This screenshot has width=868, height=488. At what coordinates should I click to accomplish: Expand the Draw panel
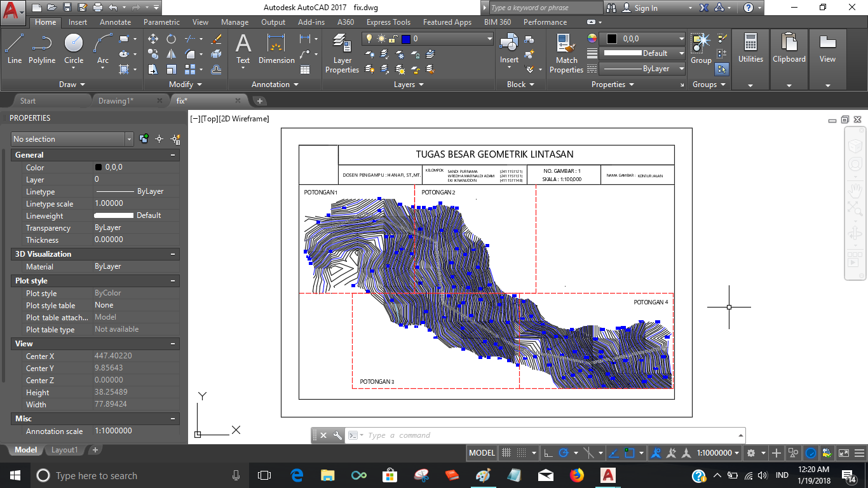tap(72, 85)
